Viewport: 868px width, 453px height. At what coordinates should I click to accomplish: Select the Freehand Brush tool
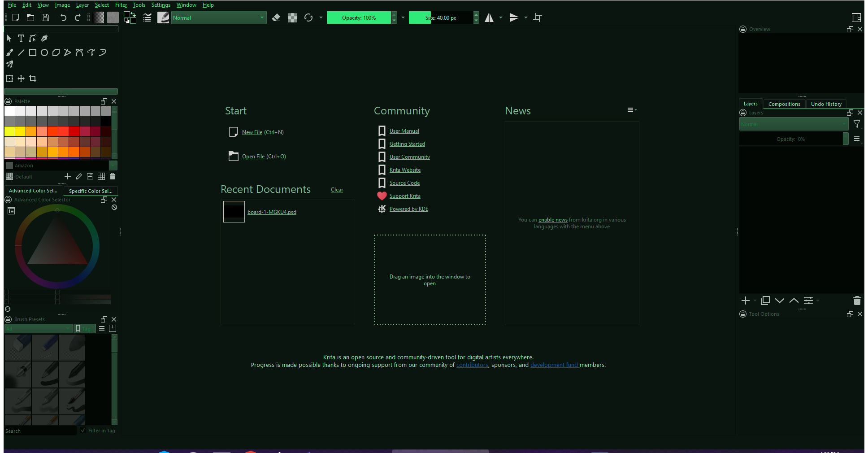click(x=9, y=52)
